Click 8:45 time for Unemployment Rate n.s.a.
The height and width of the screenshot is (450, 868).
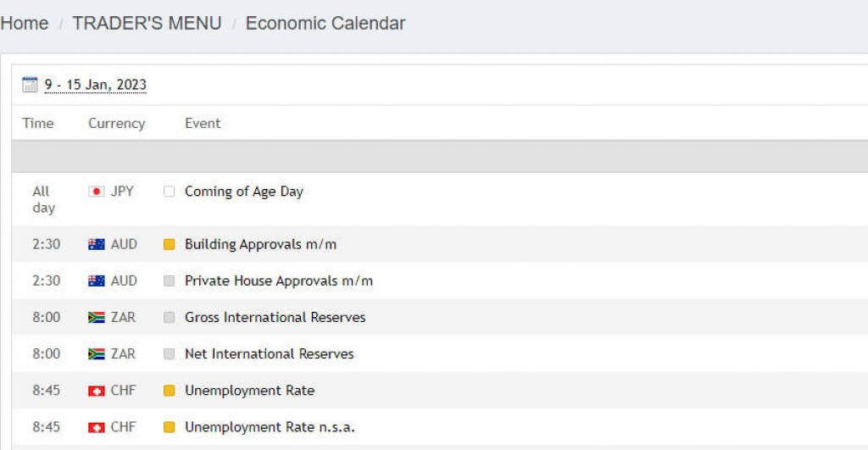click(x=47, y=427)
